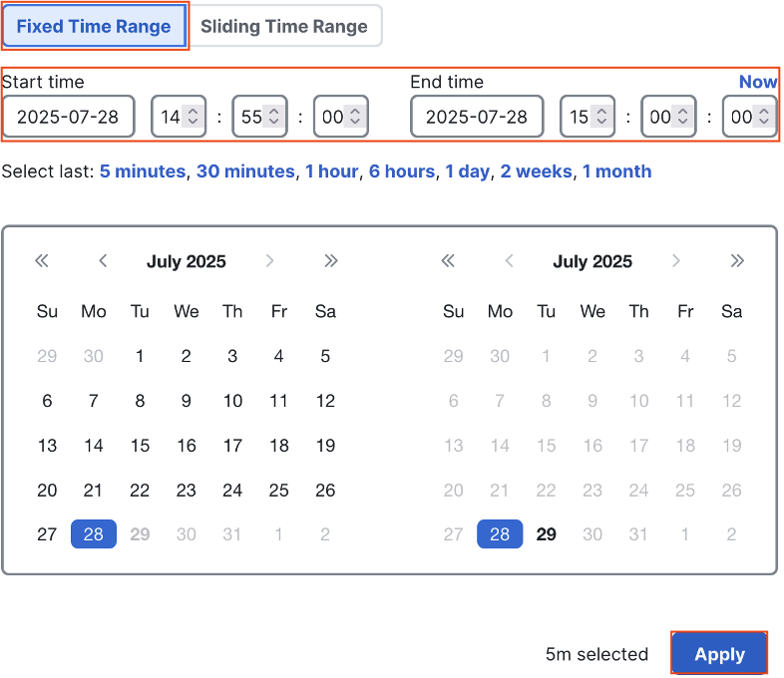Select the Fixed Time Range tab
784x678 pixels.
[x=94, y=26]
